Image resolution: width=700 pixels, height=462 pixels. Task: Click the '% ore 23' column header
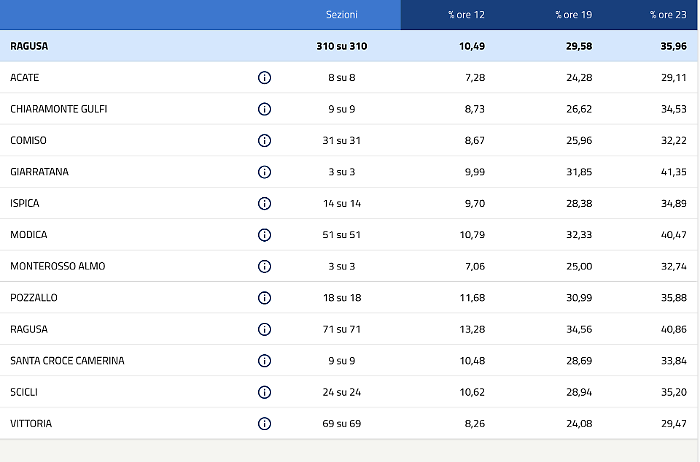pyautogui.click(x=667, y=15)
